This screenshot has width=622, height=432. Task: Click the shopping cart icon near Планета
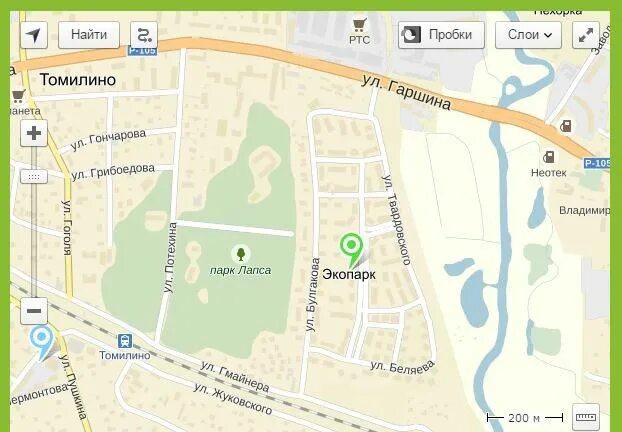[18, 96]
